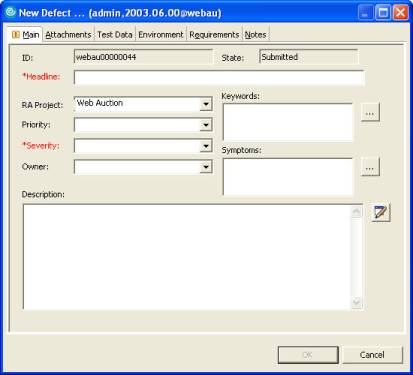
Task: Expand the Owner dropdown
Action: [206, 167]
